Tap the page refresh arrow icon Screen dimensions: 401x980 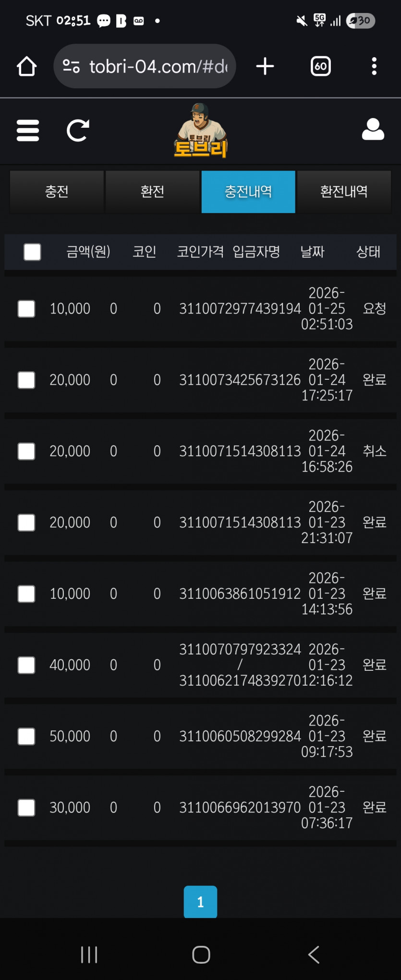(78, 131)
